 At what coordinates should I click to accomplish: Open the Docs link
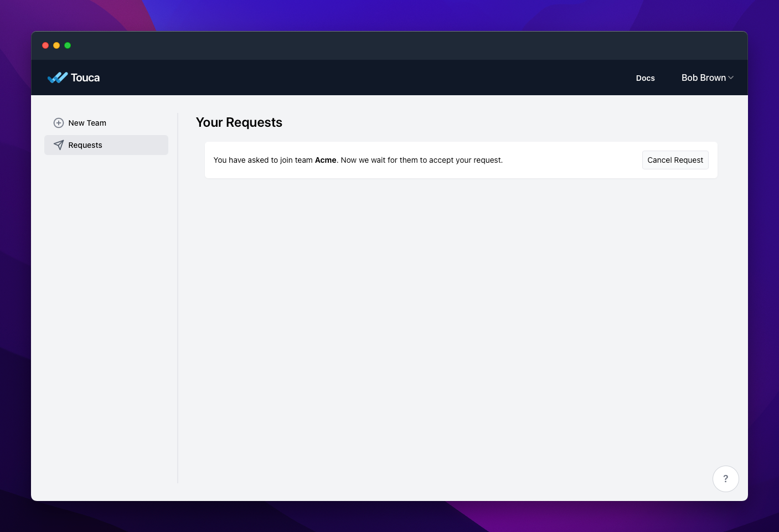point(646,78)
